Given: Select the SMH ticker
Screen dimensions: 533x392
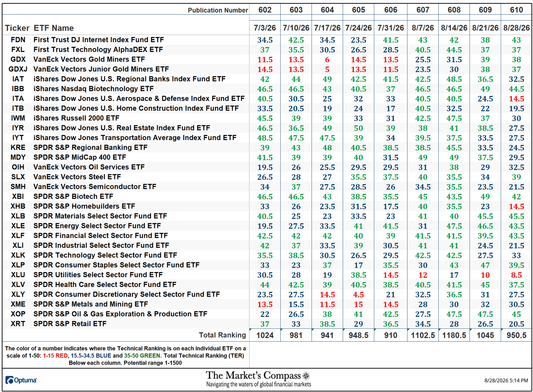Looking at the screenshot, I should (18, 187).
